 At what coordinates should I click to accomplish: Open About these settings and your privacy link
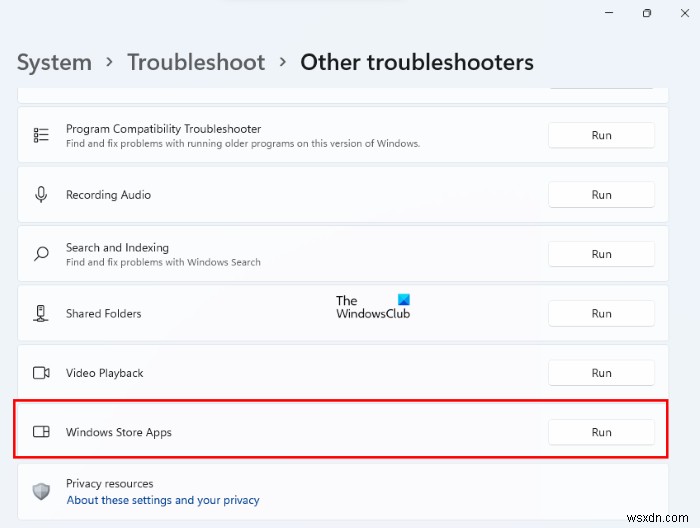pyautogui.click(x=162, y=500)
